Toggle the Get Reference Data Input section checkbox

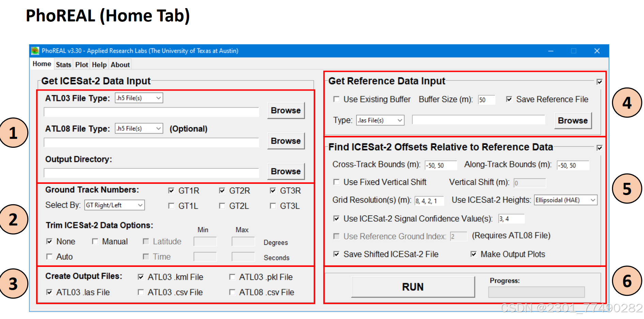click(x=599, y=82)
